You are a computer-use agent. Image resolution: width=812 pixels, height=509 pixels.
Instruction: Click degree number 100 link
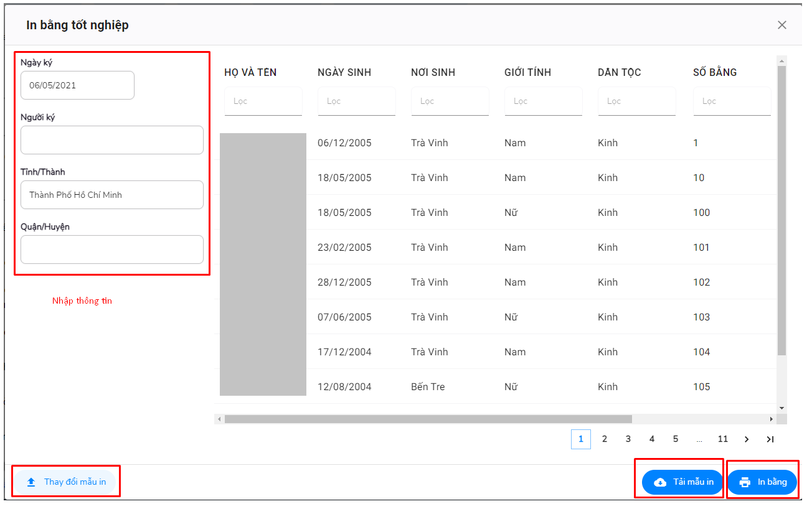701,213
